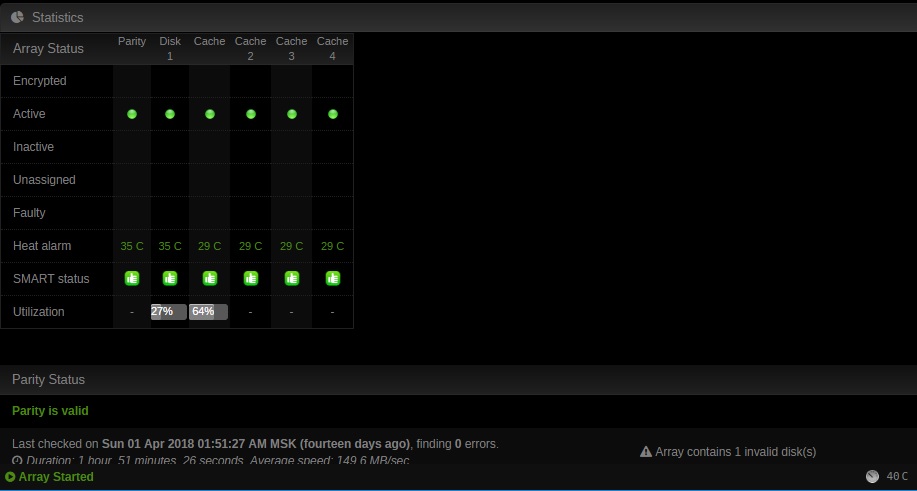Click the Faulty row label
The width and height of the screenshot is (917, 491).
click(29, 213)
